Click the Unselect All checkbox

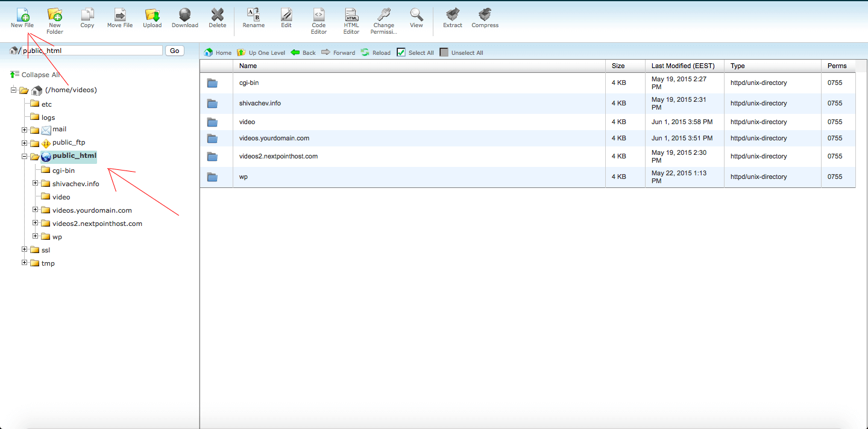[444, 52]
